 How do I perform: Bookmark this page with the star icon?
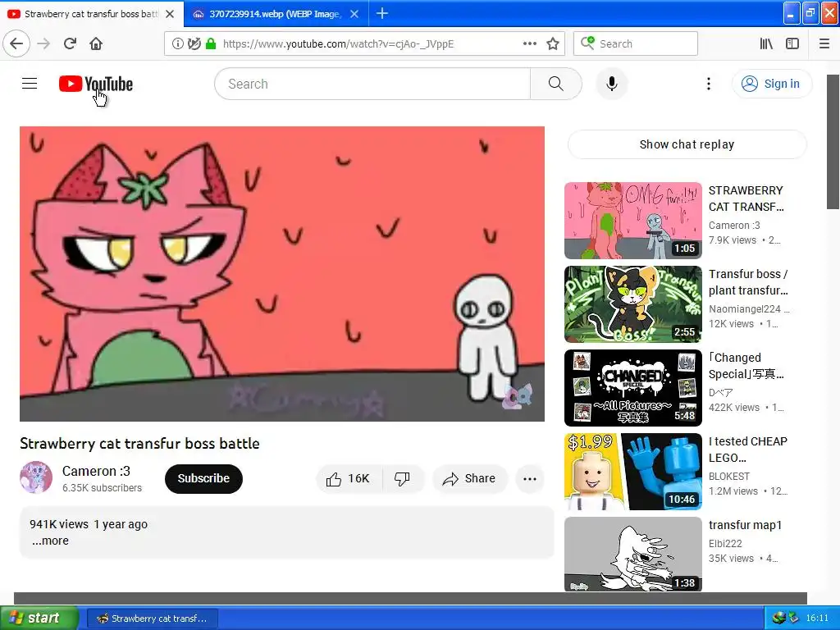(553, 44)
